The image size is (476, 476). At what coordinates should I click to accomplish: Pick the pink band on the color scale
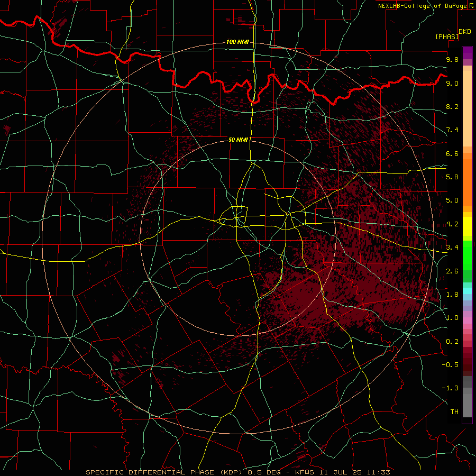pyautogui.click(x=467, y=321)
